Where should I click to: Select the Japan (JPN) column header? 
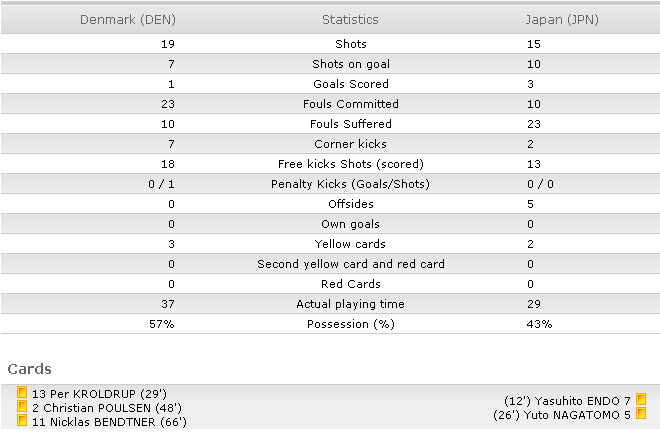pyautogui.click(x=562, y=20)
